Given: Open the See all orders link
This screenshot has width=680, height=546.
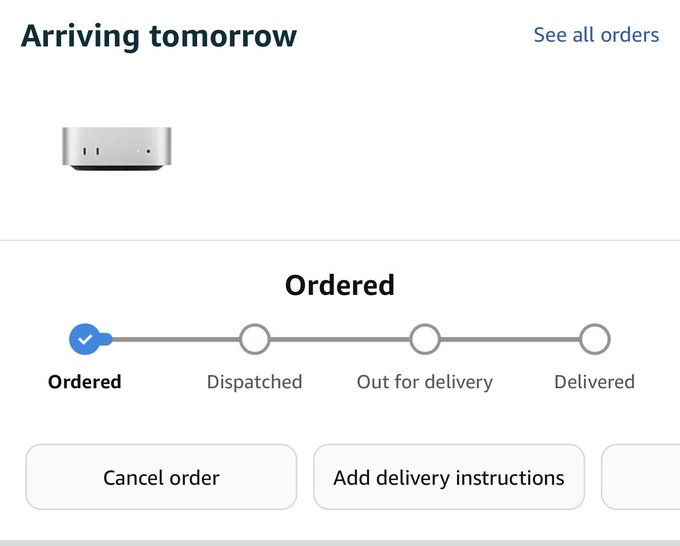Looking at the screenshot, I should pyautogui.click(x=596, y=35).
